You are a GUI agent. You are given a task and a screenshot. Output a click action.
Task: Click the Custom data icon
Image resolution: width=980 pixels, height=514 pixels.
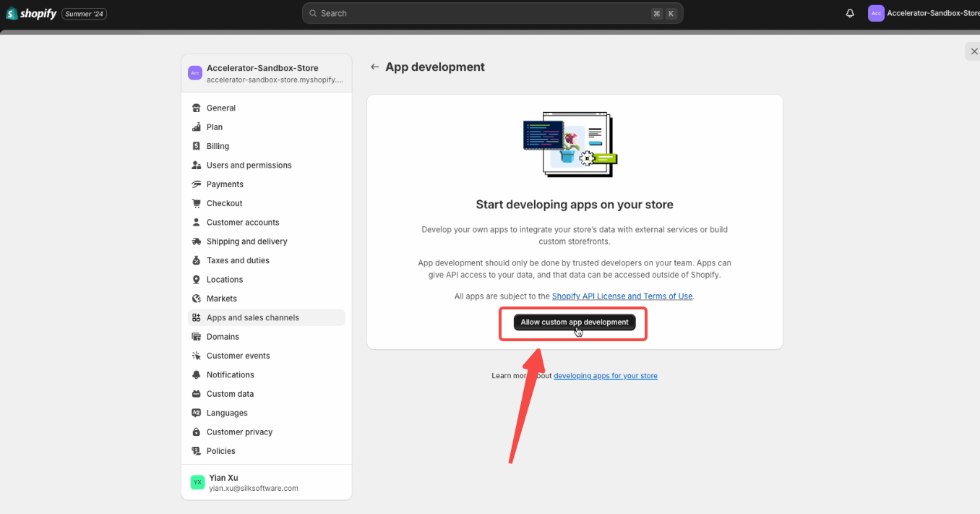[196, 394]
